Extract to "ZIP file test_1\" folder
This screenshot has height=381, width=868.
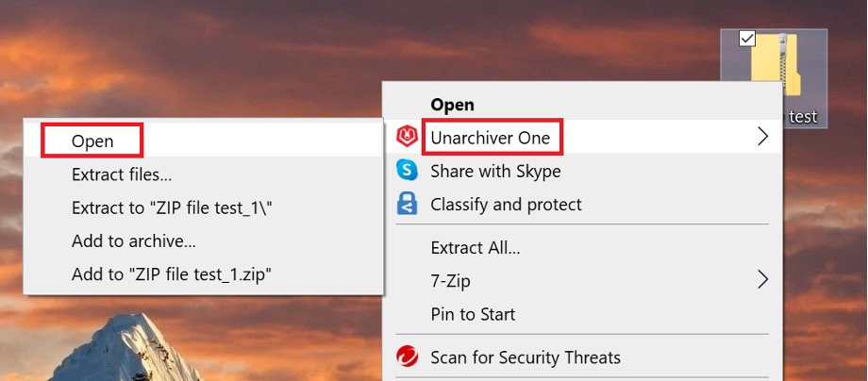click(x=178, y=207)
